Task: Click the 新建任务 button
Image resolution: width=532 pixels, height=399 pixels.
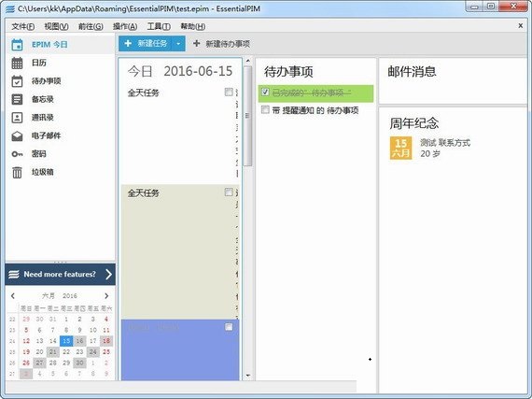Action: click(145, 44)
